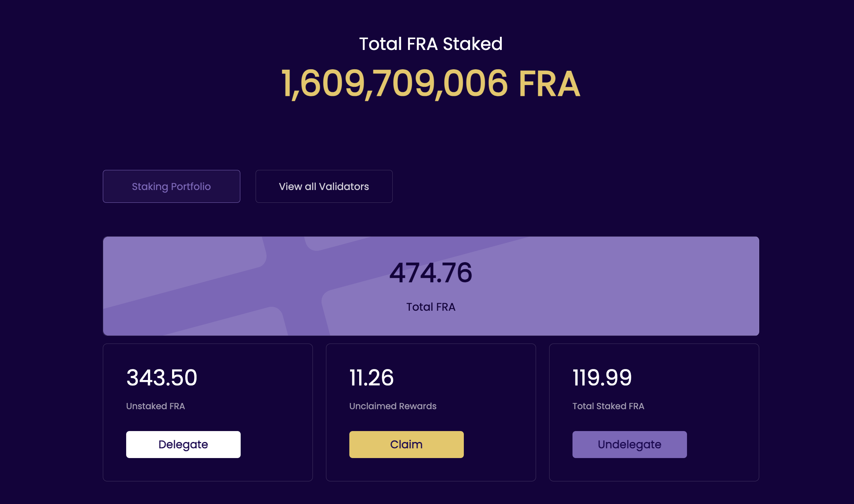Click the Total FRA label

click(x=431, y=307)
